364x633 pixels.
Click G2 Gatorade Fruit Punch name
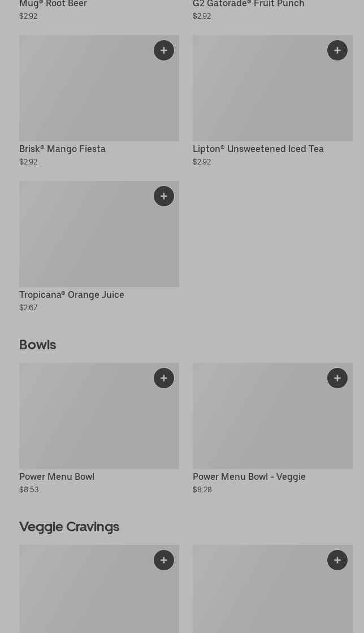click(248, 4)
